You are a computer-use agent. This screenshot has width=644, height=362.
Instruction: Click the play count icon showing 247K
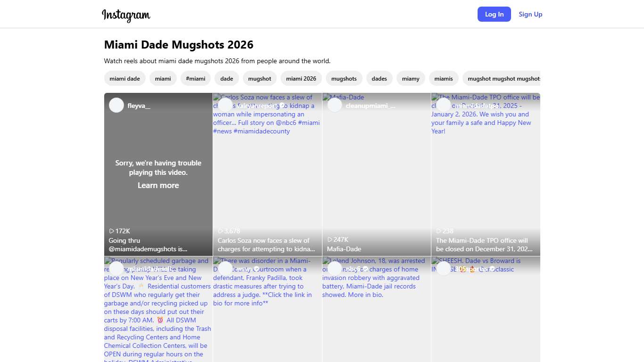point(330,239)
